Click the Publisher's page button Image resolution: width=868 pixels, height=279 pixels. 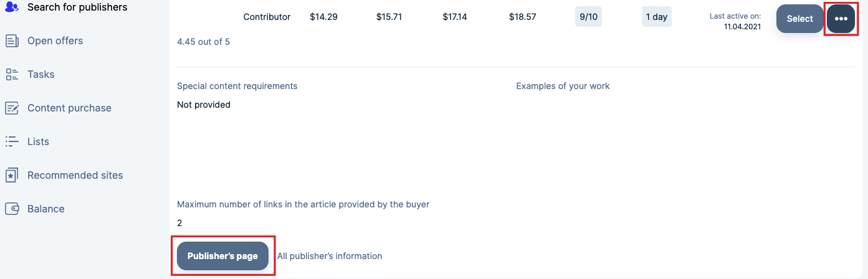pos(222,256)
